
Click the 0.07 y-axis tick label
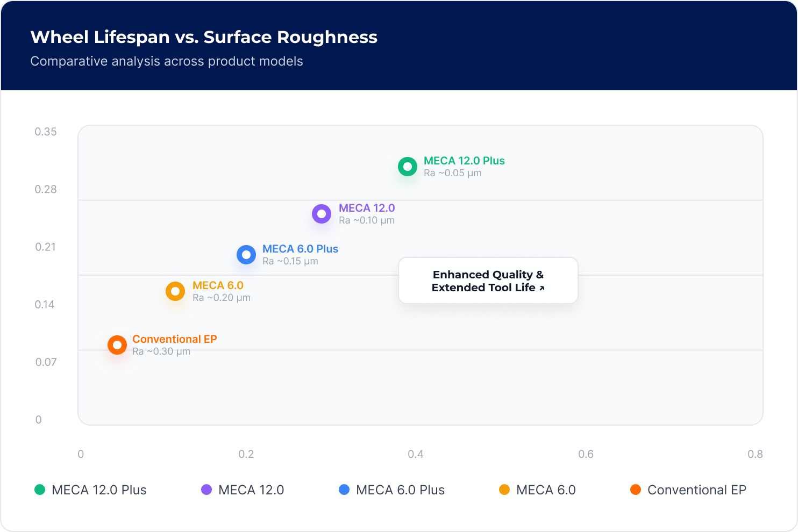click(x=46, y=362)
